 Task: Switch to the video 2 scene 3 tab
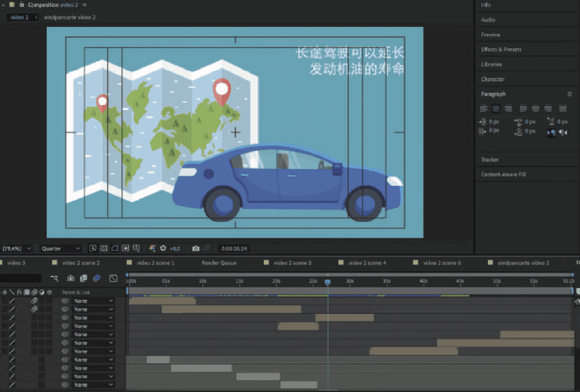292,262
